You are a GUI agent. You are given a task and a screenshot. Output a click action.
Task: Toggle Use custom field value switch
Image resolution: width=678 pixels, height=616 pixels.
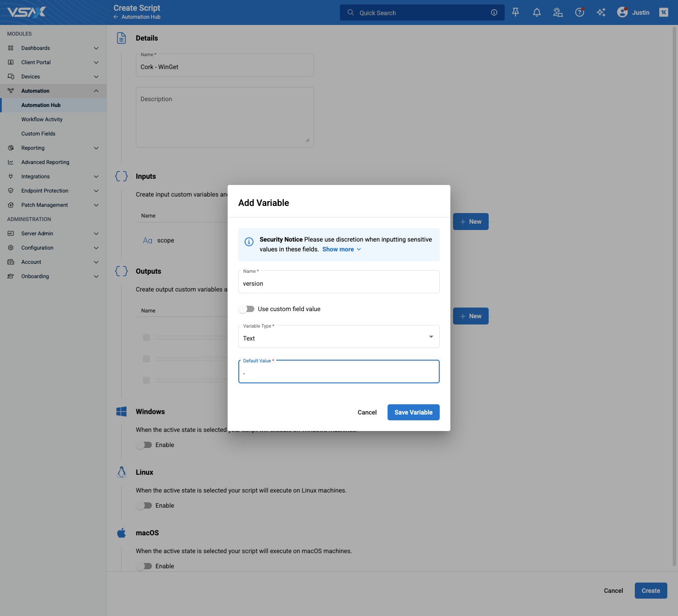246,309
